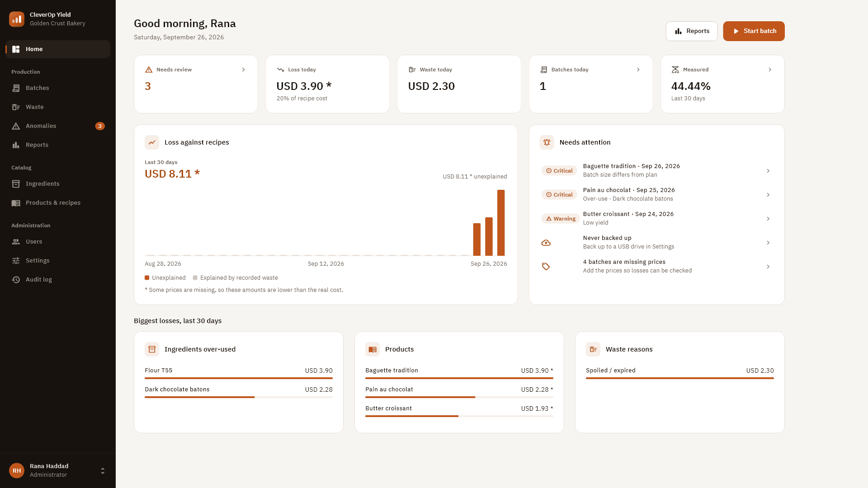The height and width of the screenshot is (488, 868).
Task: Click the Pain au chocolat product row
Action: click(x=459, y=392)
